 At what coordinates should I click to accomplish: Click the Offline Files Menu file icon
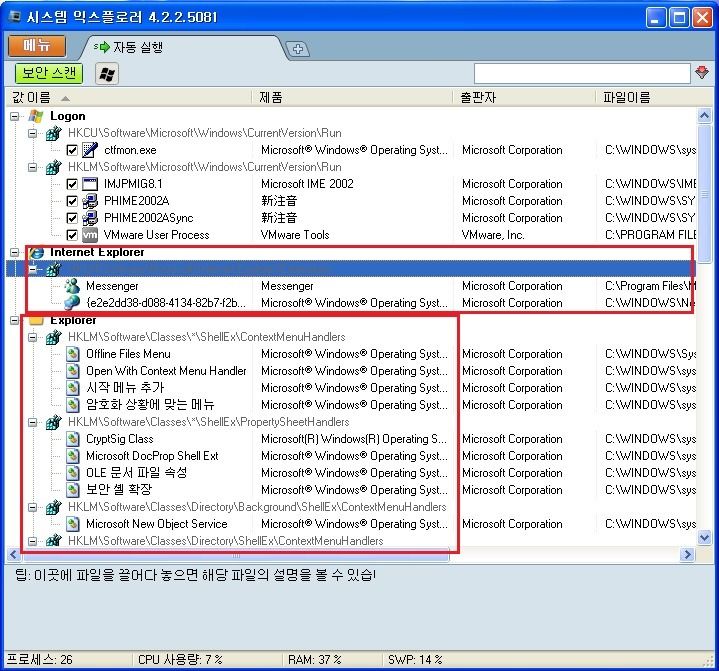click(72, 354)
